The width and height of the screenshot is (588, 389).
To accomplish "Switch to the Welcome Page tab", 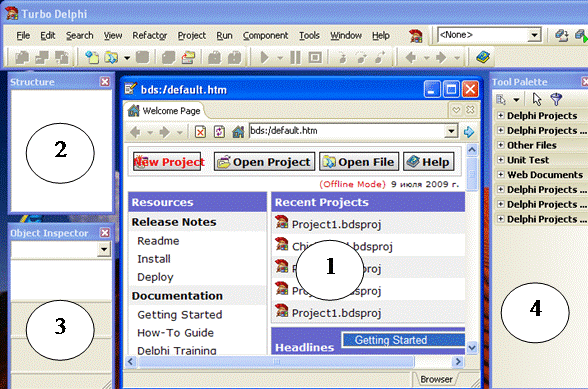I will (164, 111).
